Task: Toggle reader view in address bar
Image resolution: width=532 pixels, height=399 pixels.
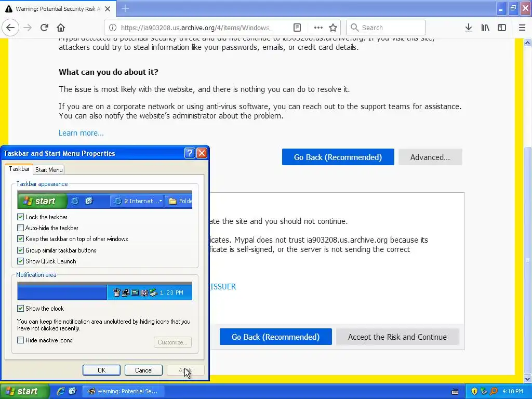Action: click(x=297, y=28)
